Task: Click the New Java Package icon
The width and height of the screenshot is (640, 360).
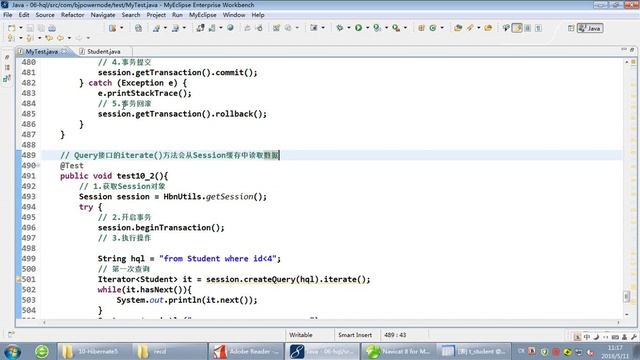Action: tap(421, 28)
